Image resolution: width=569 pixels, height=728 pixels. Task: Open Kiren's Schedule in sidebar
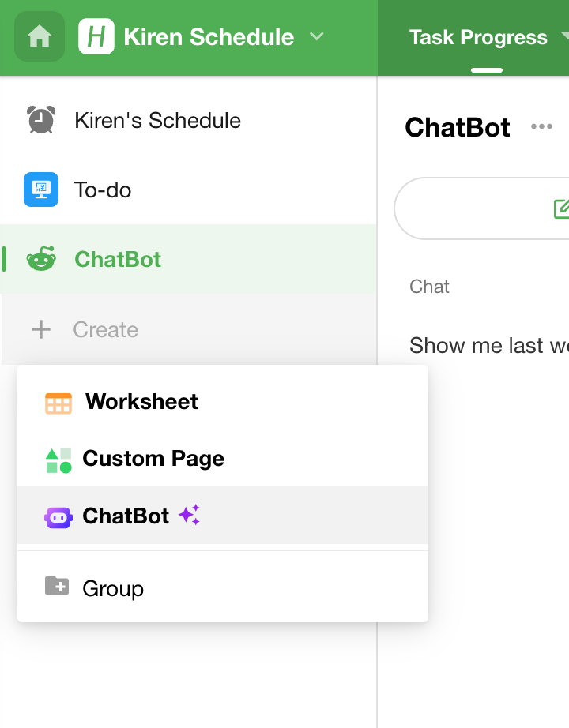(157, 121)
